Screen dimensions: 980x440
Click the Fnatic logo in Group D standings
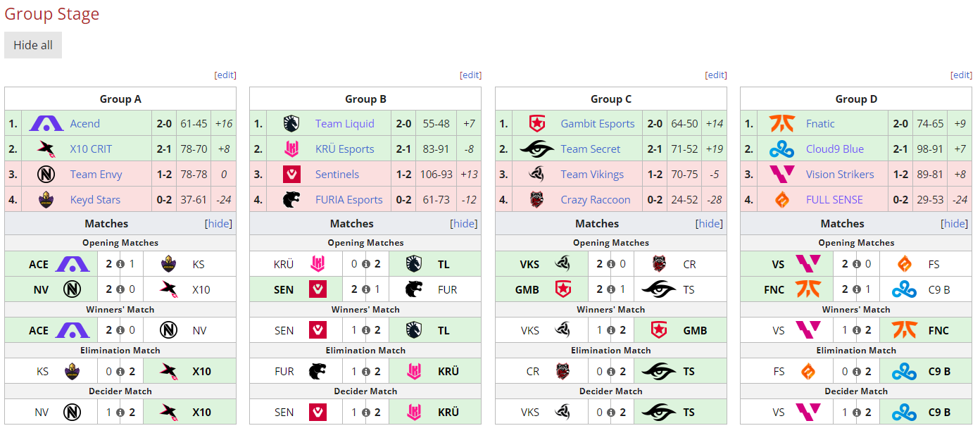(782, 124)
